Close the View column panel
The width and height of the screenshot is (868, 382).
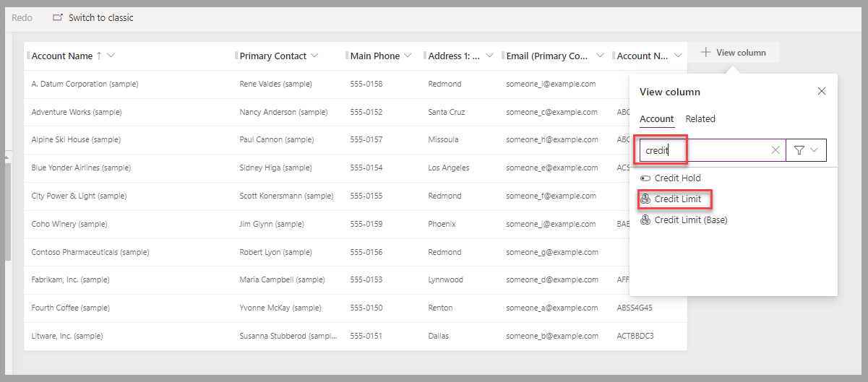pos(821,91)
